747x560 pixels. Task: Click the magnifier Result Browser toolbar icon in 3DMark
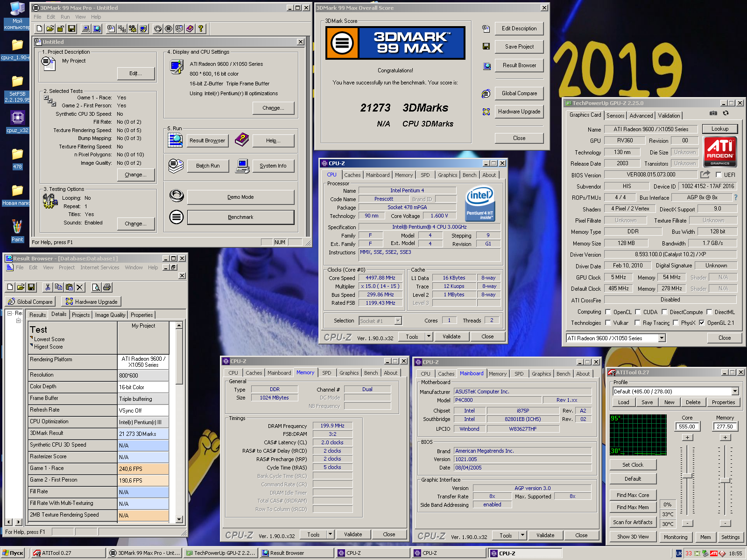[x=97, y=28]
